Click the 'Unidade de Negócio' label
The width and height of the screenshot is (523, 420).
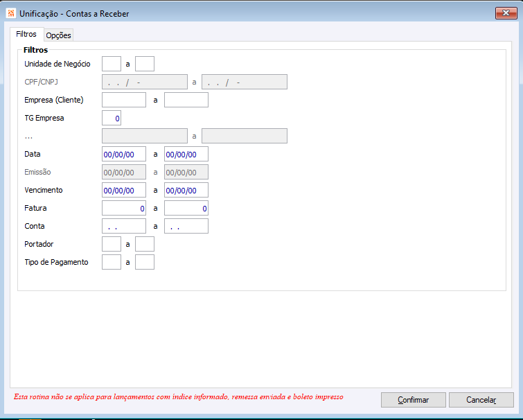click(57, 64)
